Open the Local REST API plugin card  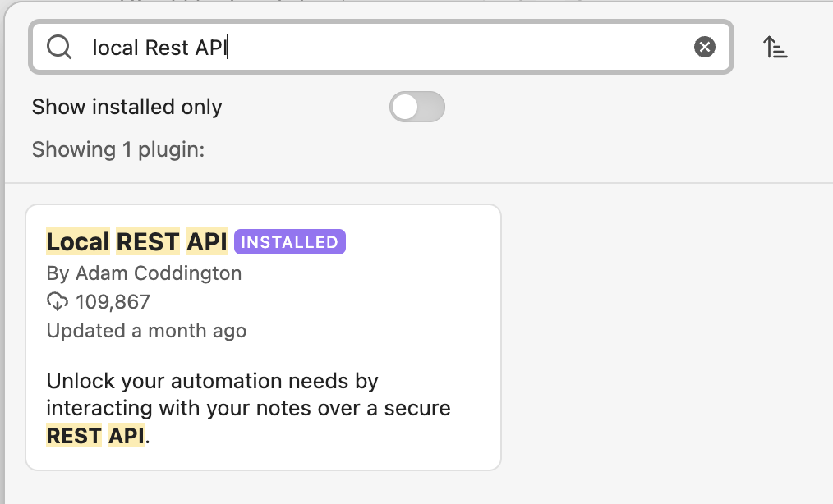click(x=264, y=337)
